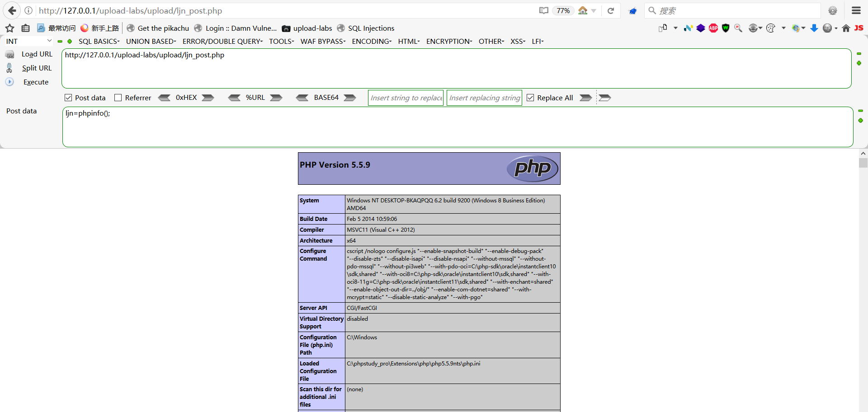Click Split URL in HackBar
868x412 pixels.
[x=29, y=68]
